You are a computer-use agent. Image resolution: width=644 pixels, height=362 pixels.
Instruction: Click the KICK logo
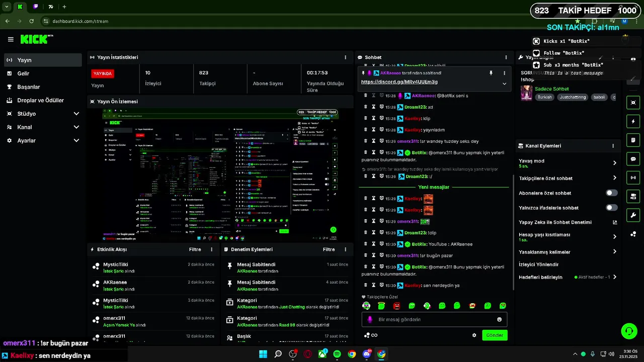(35, 39)
